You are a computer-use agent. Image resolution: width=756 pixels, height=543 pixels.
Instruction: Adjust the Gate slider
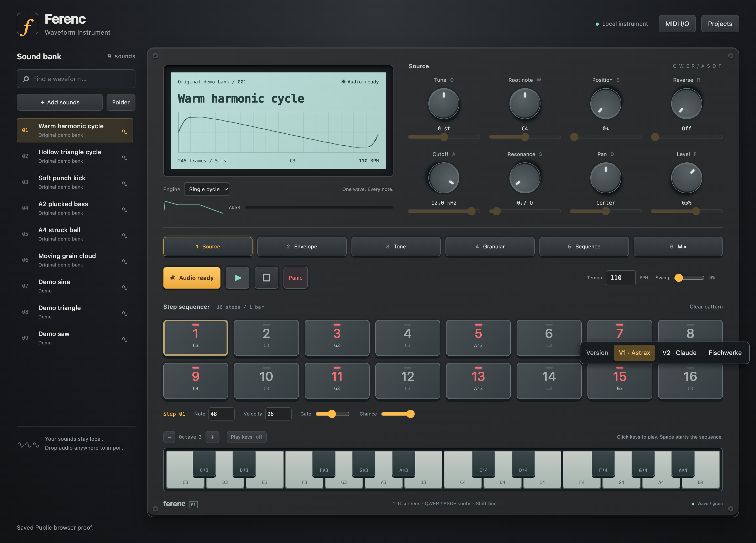332,414
